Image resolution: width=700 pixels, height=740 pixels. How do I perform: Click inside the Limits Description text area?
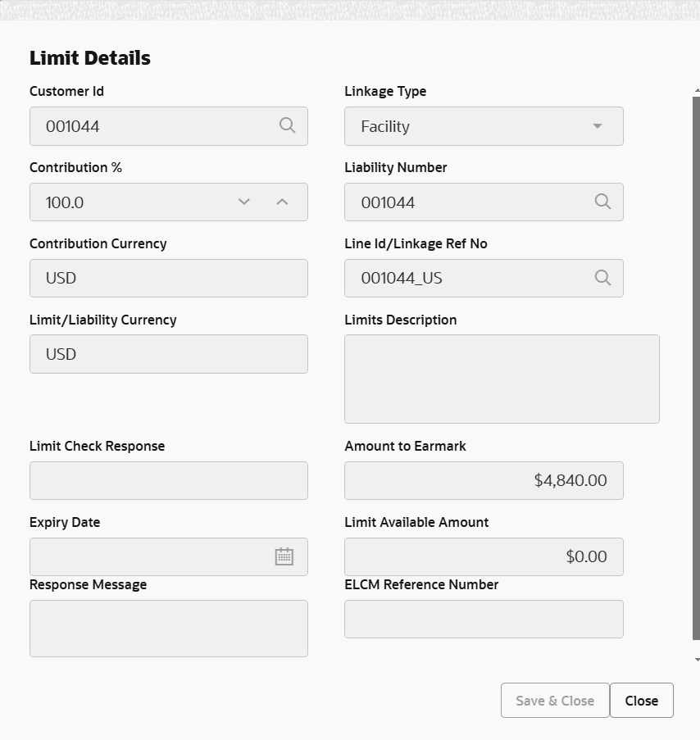click(502, 378)
